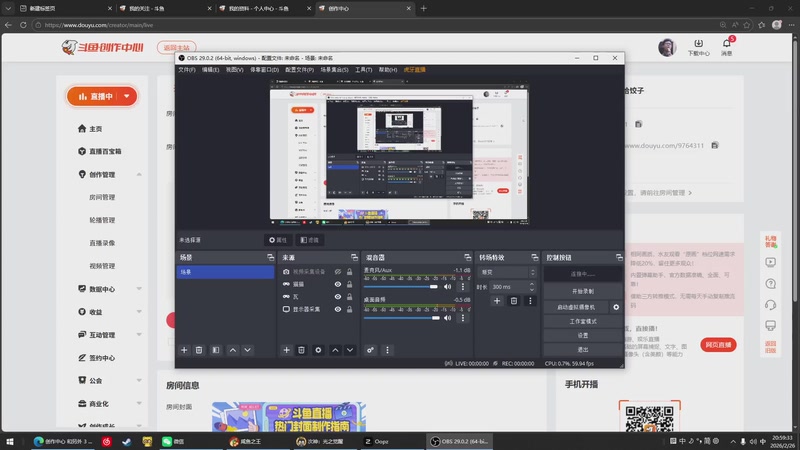This screenshot has width=800, height=450.
Task: Click red 网页直播 button on Douyu page
Action: coord(718,345)
